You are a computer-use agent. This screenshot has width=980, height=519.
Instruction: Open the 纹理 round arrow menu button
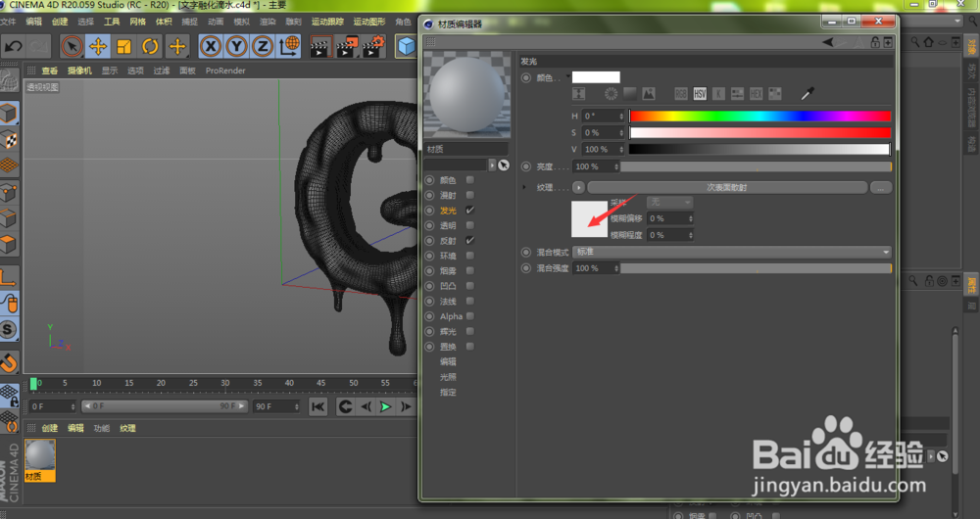coord(578,187)
